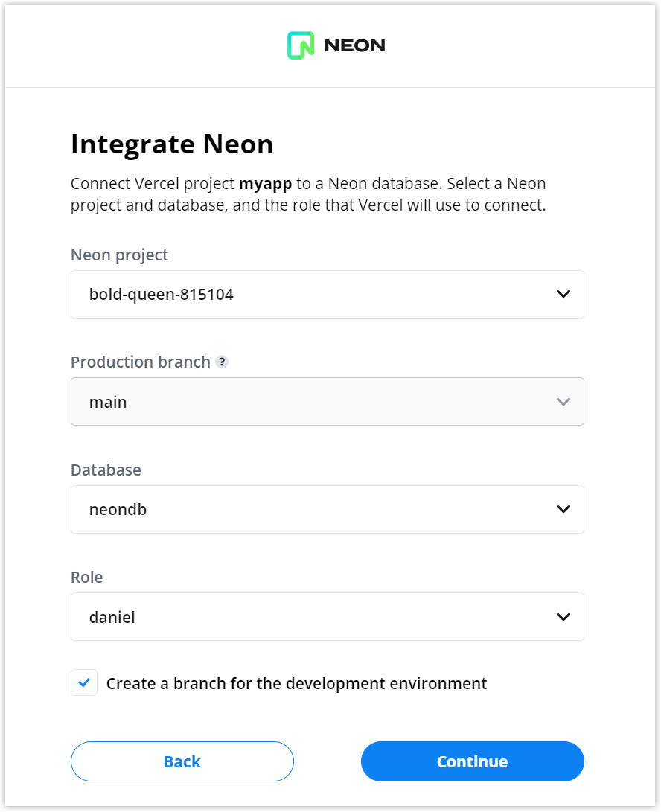Click the Back button
Image resolution: width=661 pixels, height=812 pixels.
pyautogui.click(x=182, y=761)
